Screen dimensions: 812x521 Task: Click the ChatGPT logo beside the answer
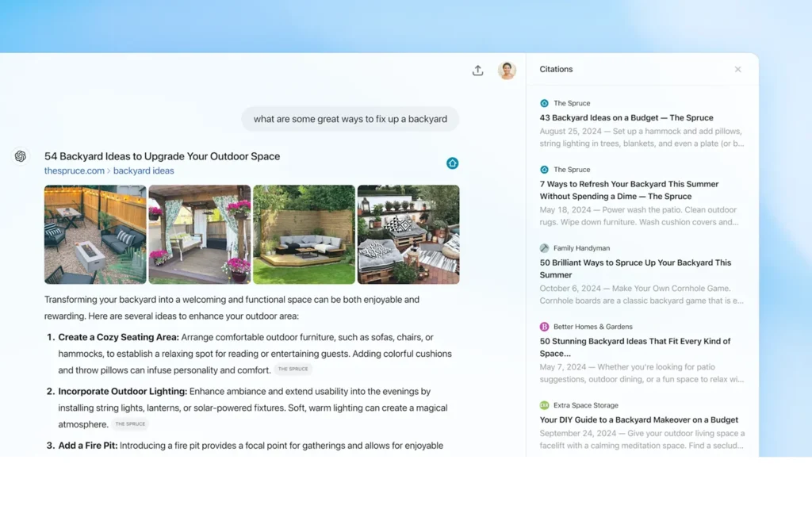tap(20, 156)
